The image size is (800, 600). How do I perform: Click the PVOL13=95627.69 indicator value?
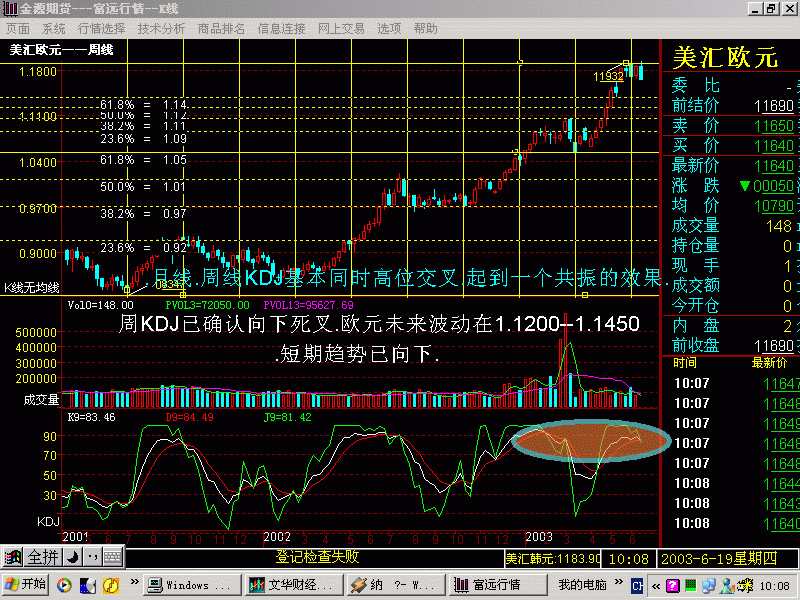pyautogui.click(x=308, y=305)
